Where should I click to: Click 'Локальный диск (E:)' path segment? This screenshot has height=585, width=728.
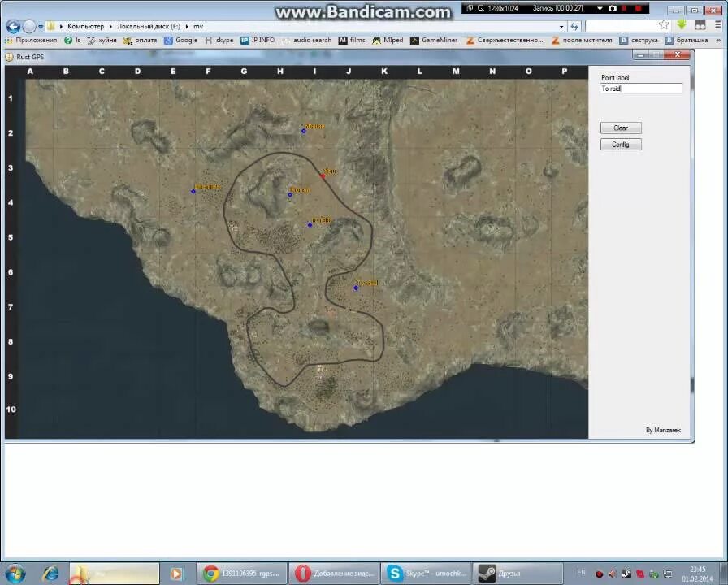(148, 27)
